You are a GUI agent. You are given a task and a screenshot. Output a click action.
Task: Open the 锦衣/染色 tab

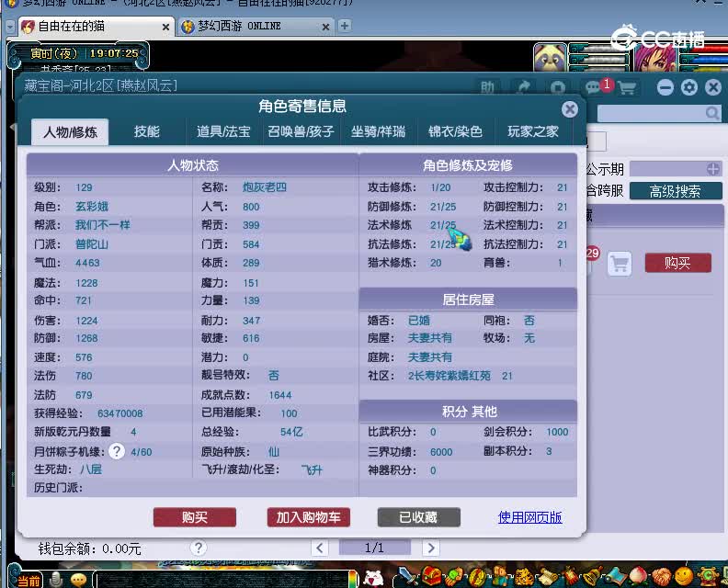455,131
